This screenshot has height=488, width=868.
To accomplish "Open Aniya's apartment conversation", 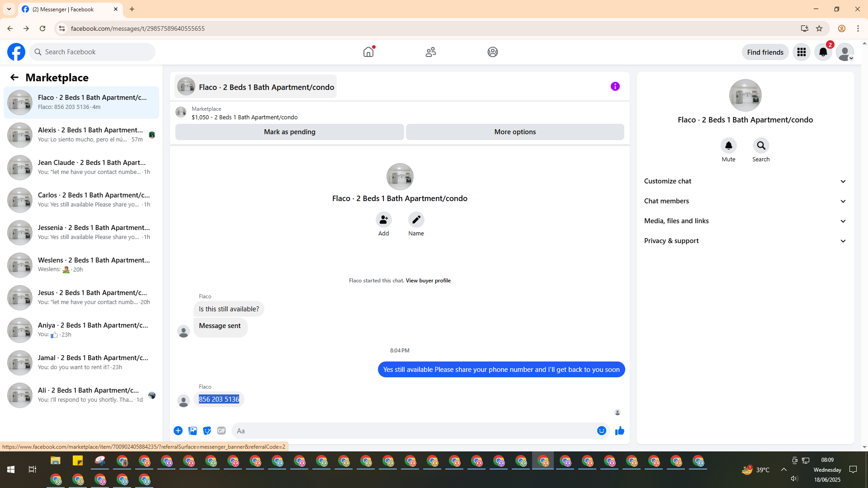I will click(81, 330).
